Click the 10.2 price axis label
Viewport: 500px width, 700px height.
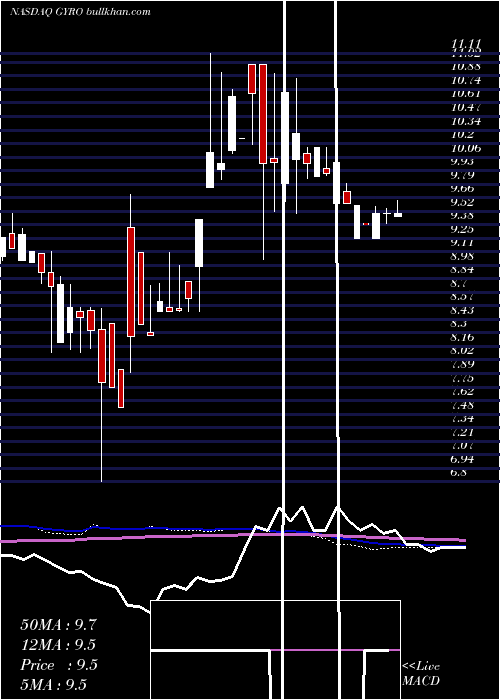click(462, 134)
